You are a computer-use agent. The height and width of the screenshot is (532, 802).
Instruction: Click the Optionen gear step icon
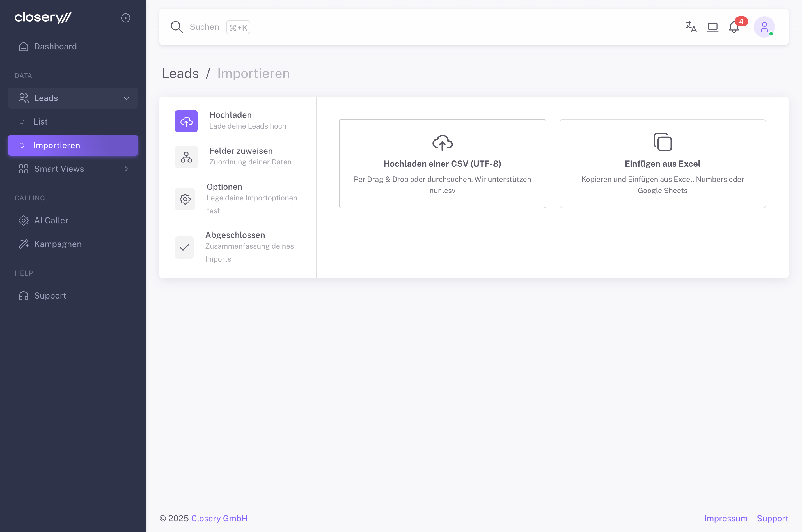[x=185, y=199]
